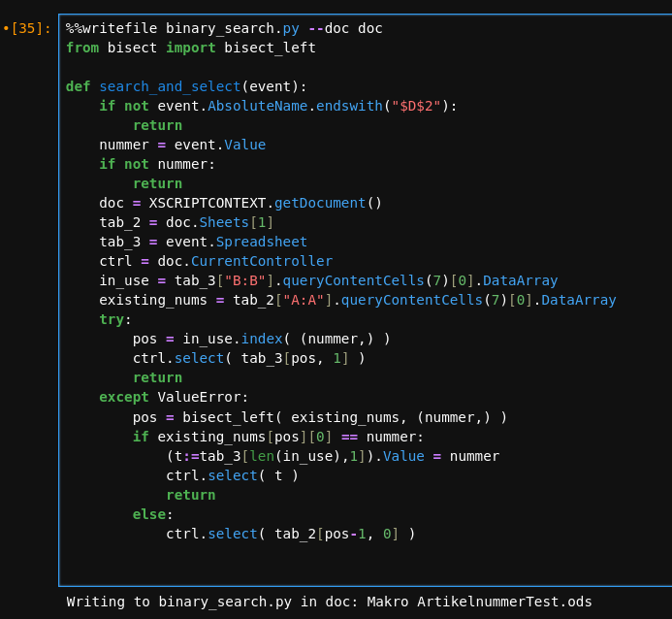Click the 'try:' keyword line
The width and height of the screenshot is (672, 619).
(x=114, y=319)
